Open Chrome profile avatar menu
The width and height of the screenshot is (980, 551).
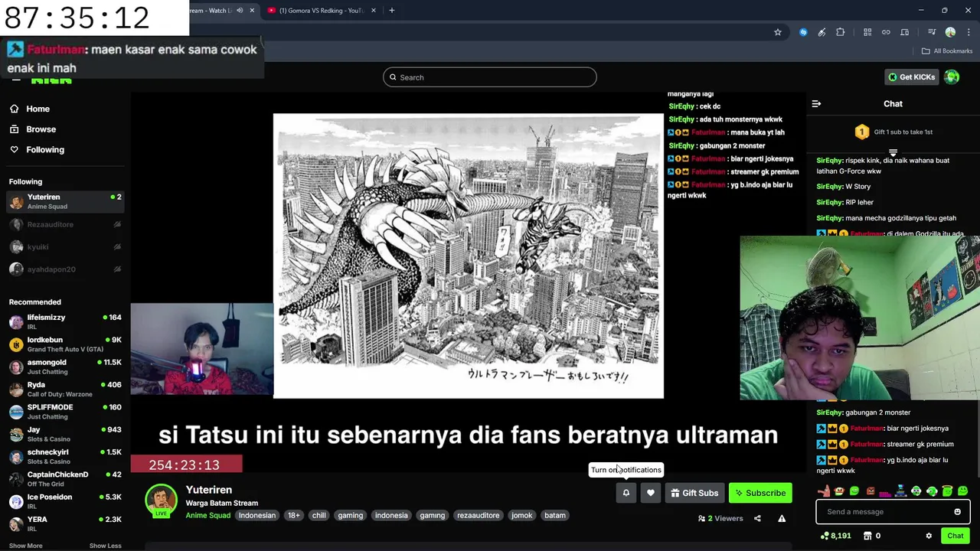coord(950,32)
